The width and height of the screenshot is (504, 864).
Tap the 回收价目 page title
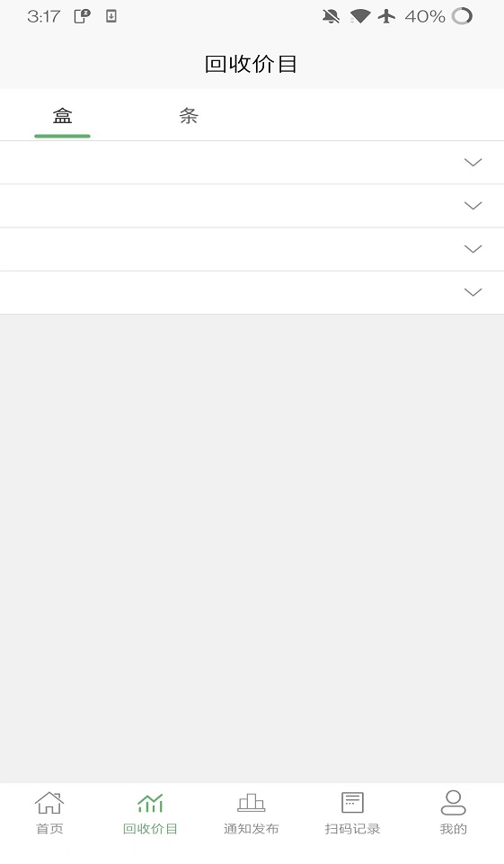[252, 64]
